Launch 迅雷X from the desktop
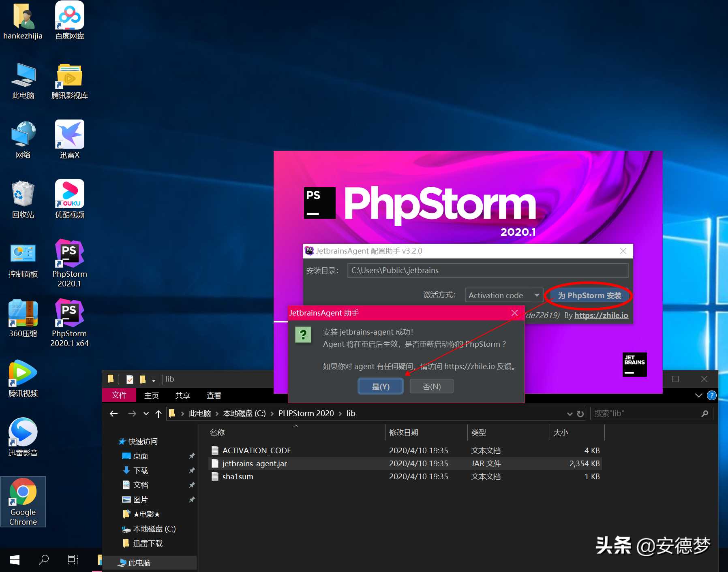The image size is (728, 572). (x=70, y=140)
